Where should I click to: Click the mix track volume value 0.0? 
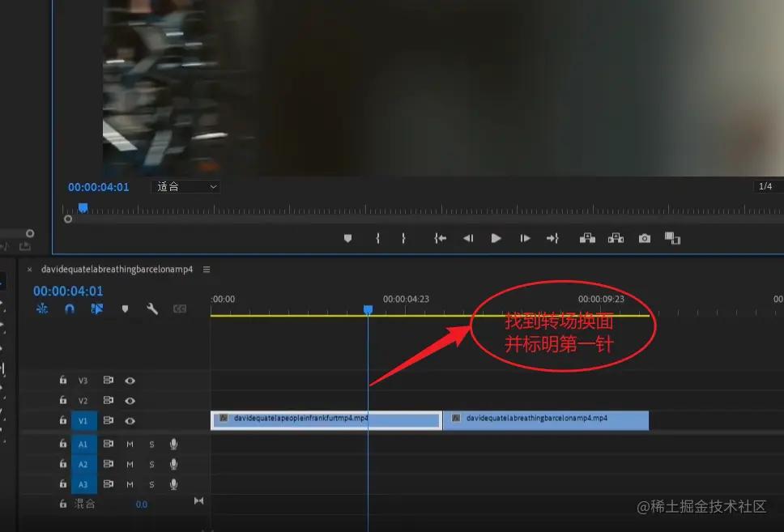142,504
